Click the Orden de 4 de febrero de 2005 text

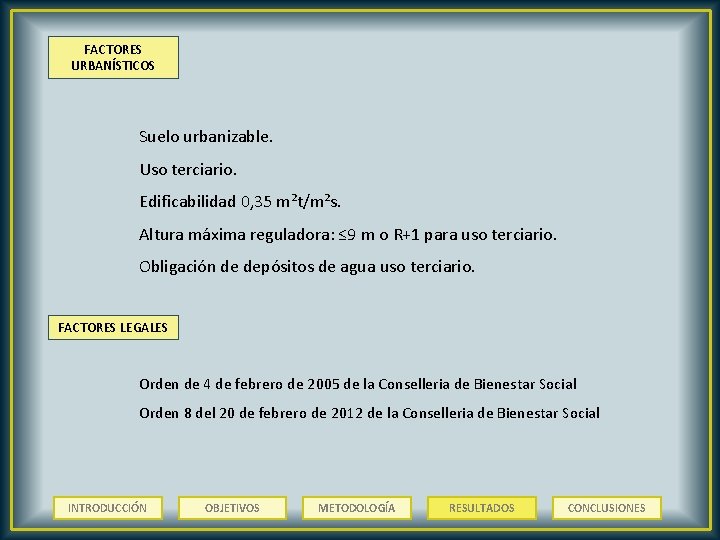[358, 384]
